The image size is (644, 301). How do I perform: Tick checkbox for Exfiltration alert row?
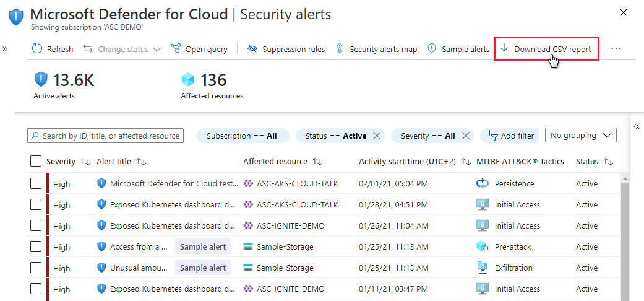(36, 268)
